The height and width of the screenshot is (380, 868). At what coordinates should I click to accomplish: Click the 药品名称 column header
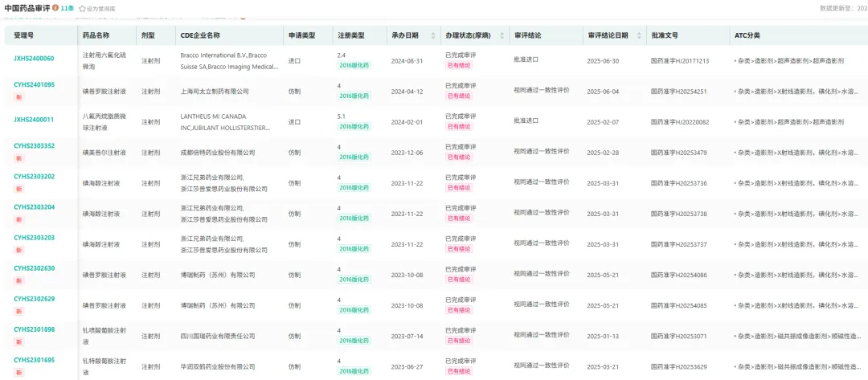(x=96, y=35)
